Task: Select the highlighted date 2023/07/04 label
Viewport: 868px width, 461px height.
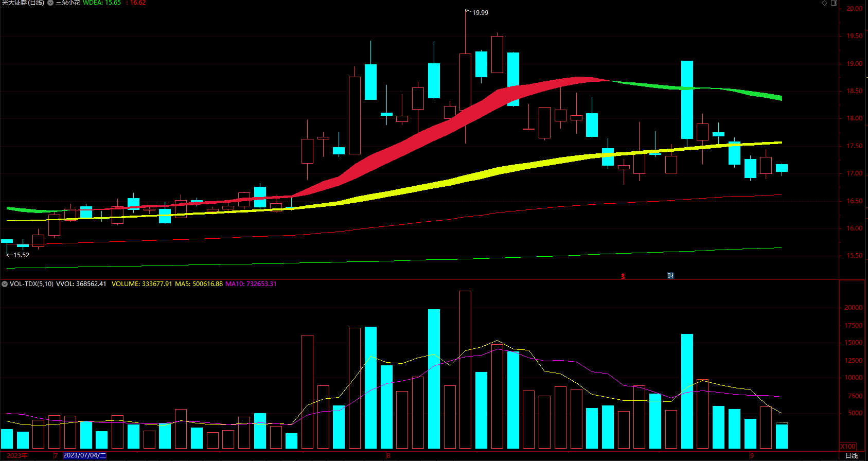Action: pyautogui.click(x=84, y=455)
